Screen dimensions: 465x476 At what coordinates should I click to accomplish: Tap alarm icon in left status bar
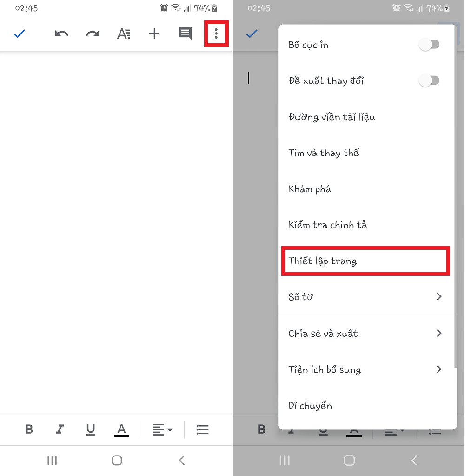pos(164,8)
